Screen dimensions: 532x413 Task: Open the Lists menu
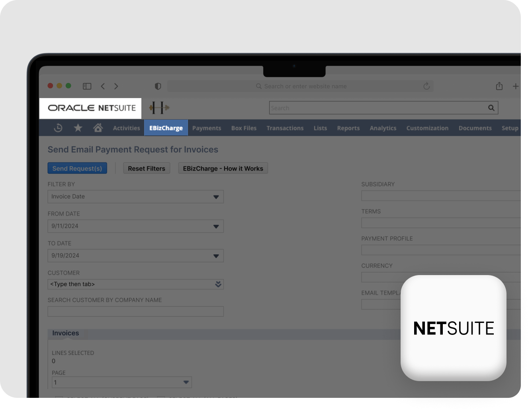click(320, 128)
